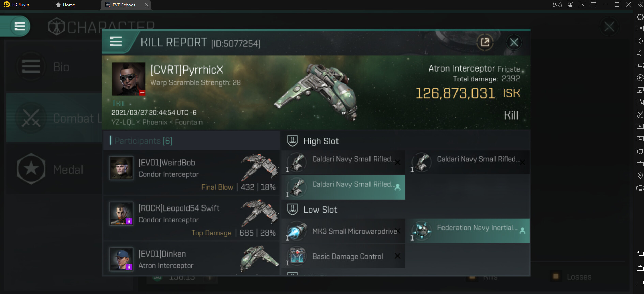Select the Federation Navy Inertial module

(x=470, y=231)
